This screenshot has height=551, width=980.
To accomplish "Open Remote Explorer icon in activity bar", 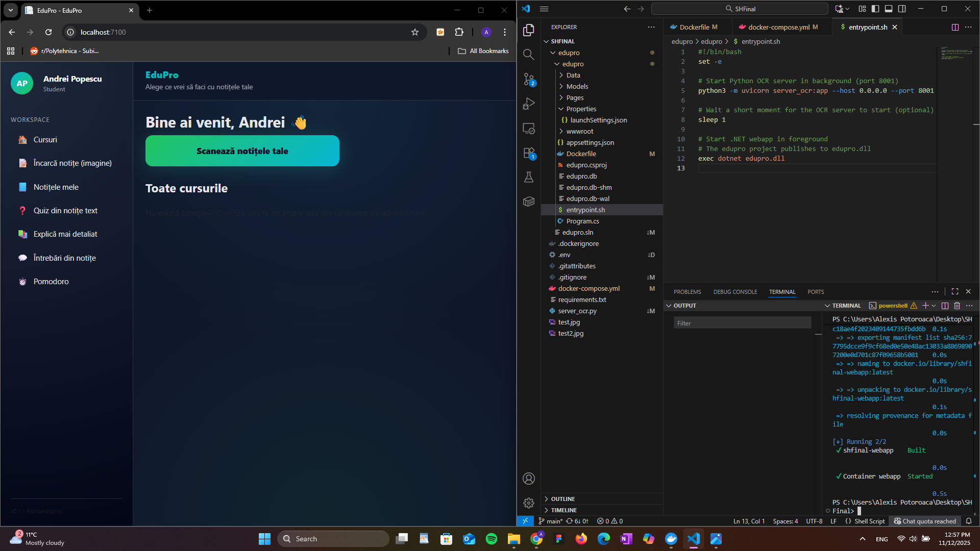I will (529, 129).
